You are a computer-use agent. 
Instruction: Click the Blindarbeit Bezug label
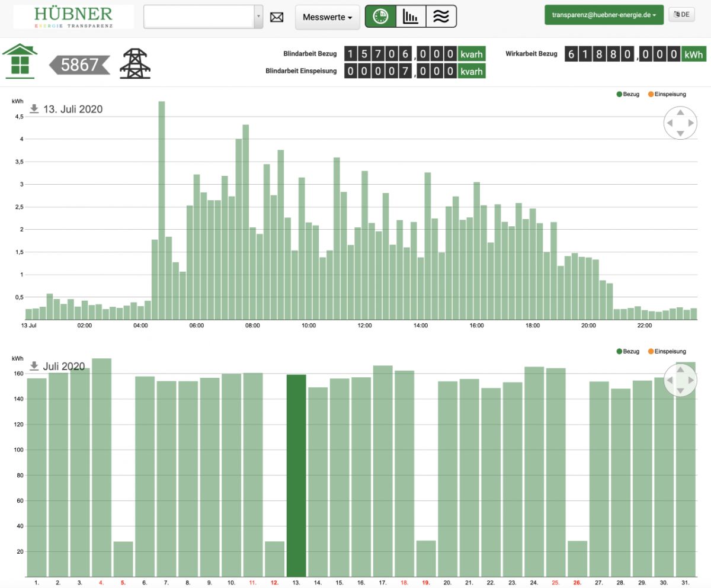[310, 54]
